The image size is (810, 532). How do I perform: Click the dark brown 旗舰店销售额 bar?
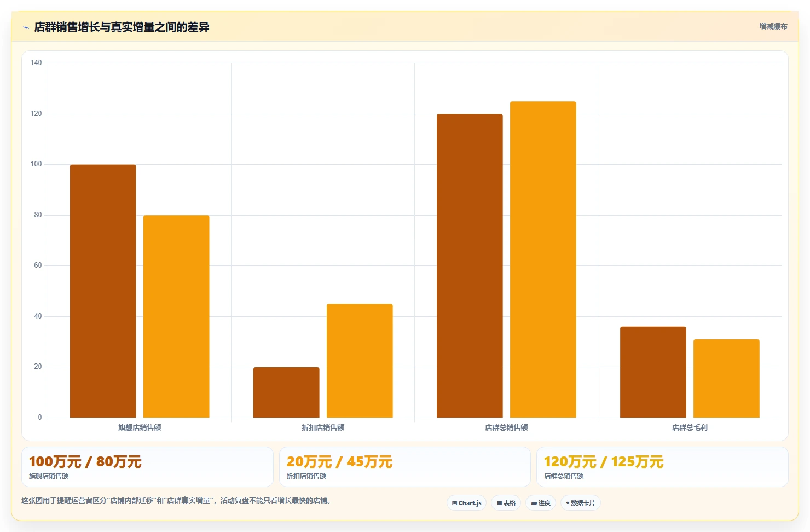[x=103, y=291]
